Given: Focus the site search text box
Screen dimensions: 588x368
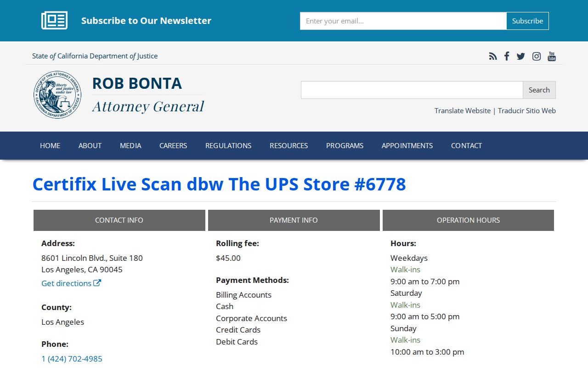Looking at the screenshot, I should coord(412,90).
